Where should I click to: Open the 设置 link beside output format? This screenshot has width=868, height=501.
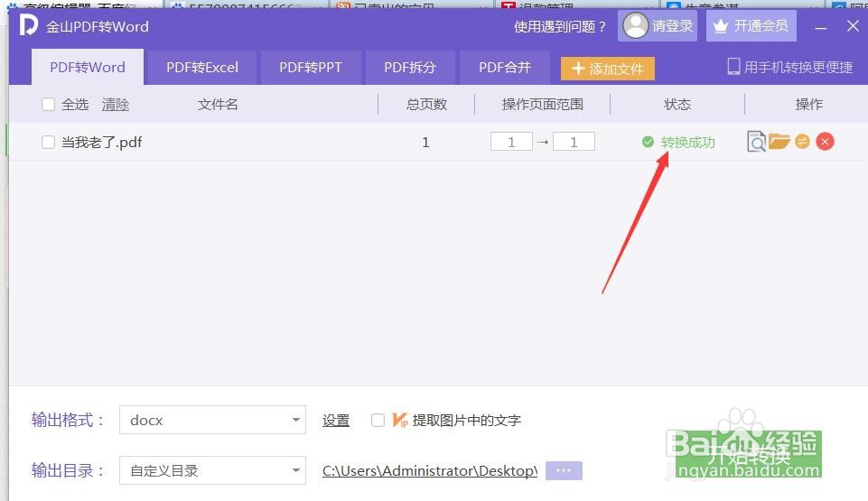coord(335,421)
